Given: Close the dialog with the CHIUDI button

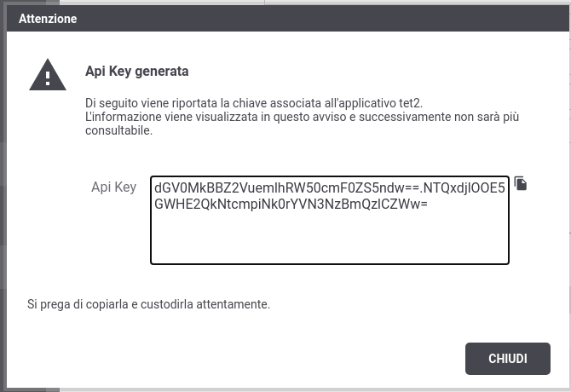Looking at the screenshot, I should (508, 359).
